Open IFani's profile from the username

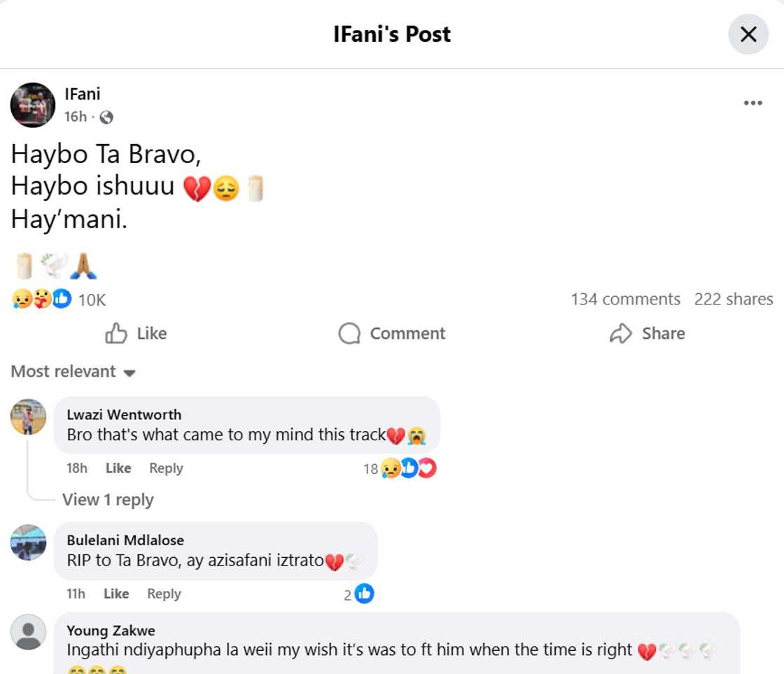82,93
